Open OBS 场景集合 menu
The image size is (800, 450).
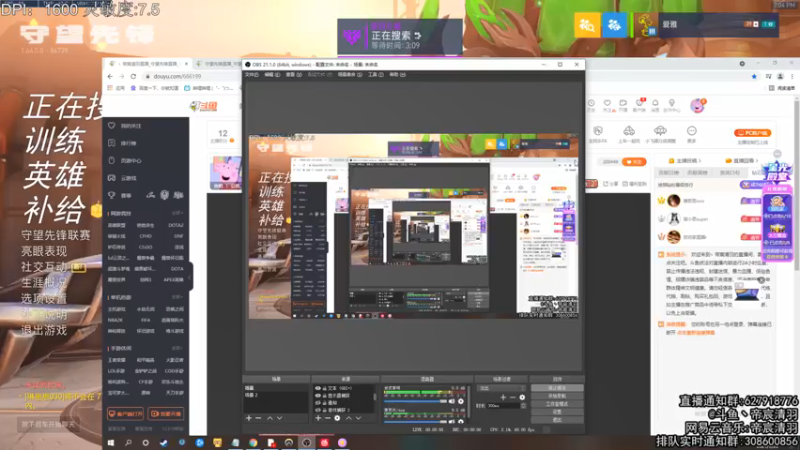(350, 74)
